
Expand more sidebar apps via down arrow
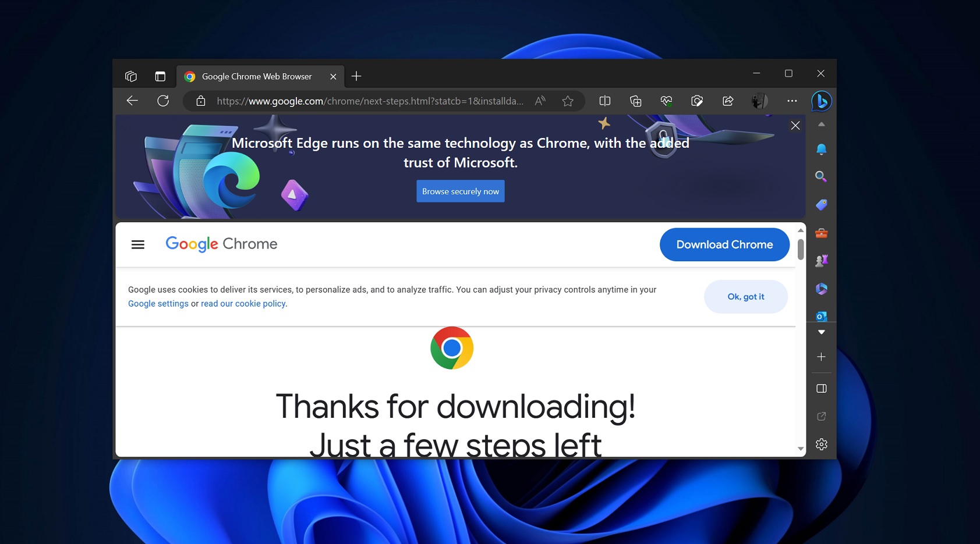(x=821, y=332)
